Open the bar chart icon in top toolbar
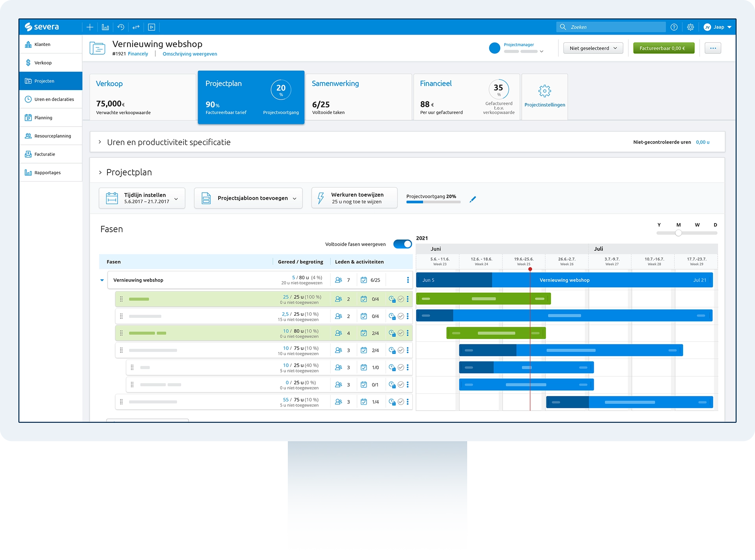Image resolution: width=755 pixels, height=560 pixels. (105, 27)
